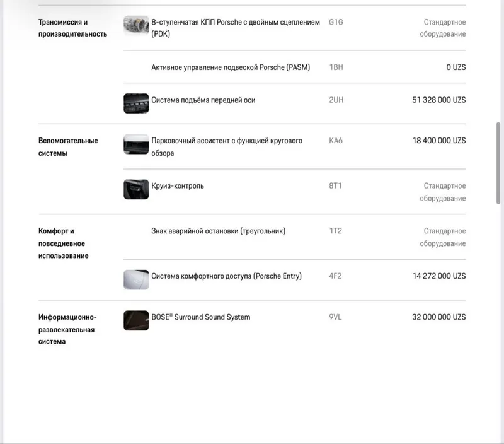Open the parking assistant surround view thumbnail
This screenshot has height=444, width=504.
(136, 144)
